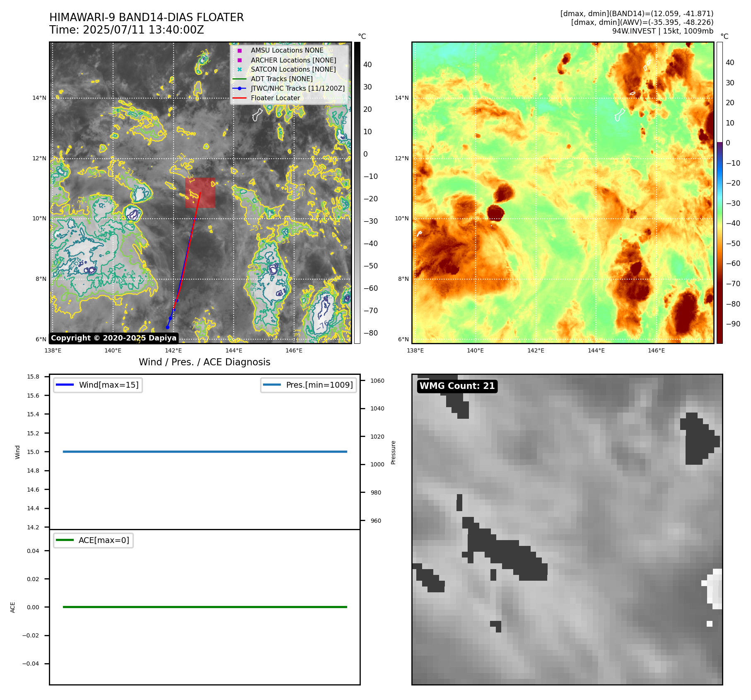Click the green ACE legend line sample
Screen dimensions: 751x700
(65, 540)
